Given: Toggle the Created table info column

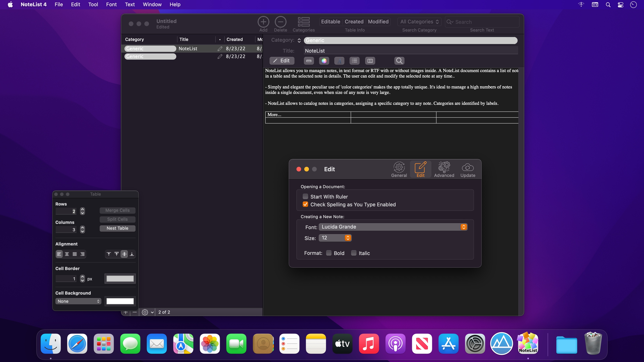Looking at the screenshot, I should tap(354, 22).
